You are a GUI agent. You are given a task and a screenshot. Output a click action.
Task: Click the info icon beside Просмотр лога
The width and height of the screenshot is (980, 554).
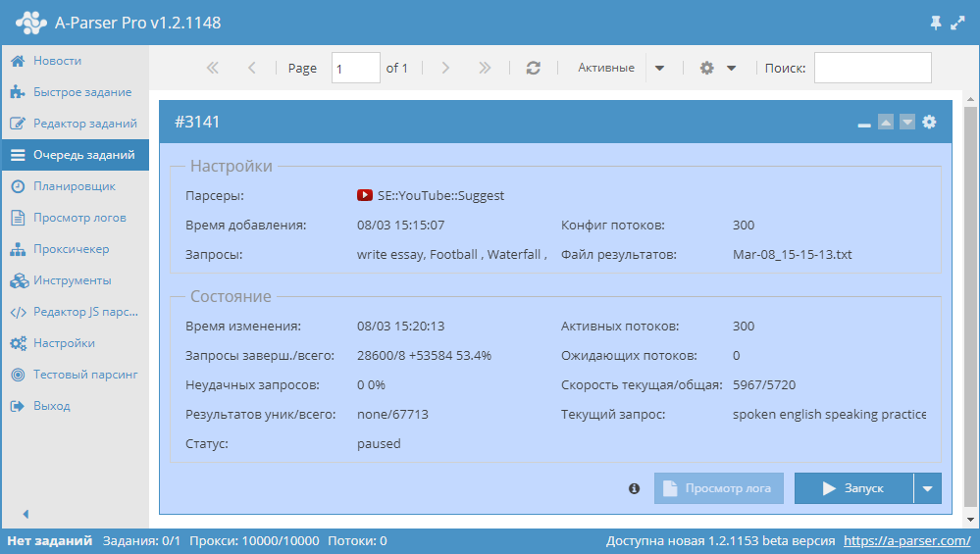(x=634, y=488)
